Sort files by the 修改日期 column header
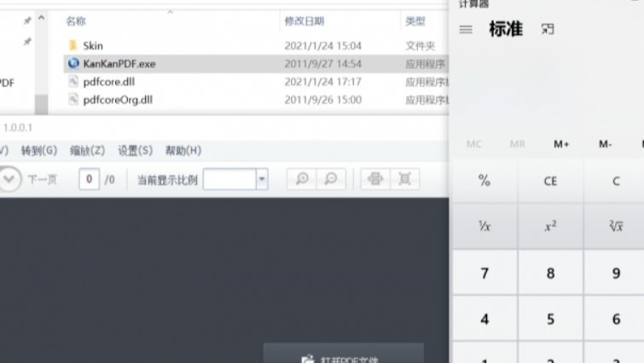This screenshot has width=644, height=363. pyautogui.click(x=305, y=21)
